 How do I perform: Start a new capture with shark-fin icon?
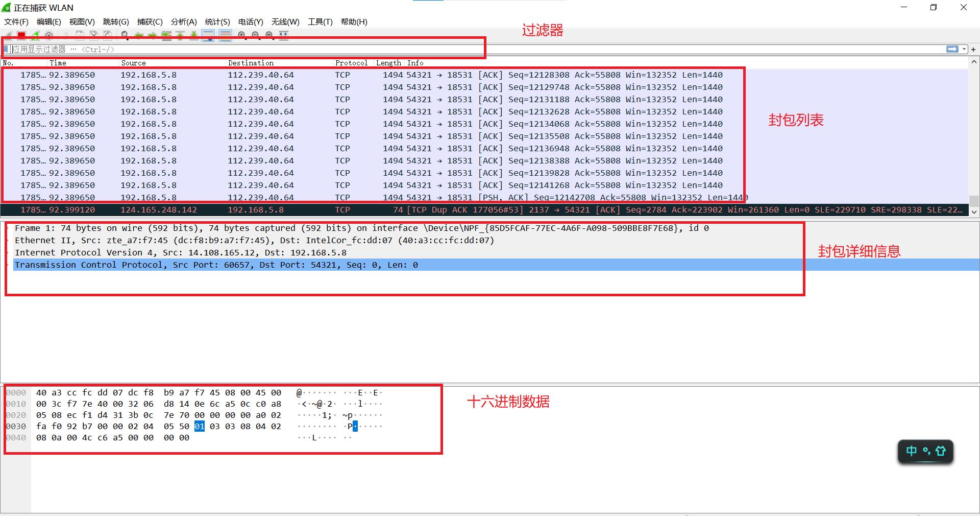[x=8, y=35]
